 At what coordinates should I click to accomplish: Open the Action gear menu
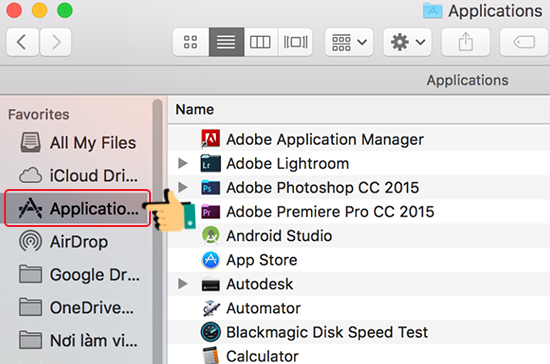pyautogui.click(x=407, y=42)
